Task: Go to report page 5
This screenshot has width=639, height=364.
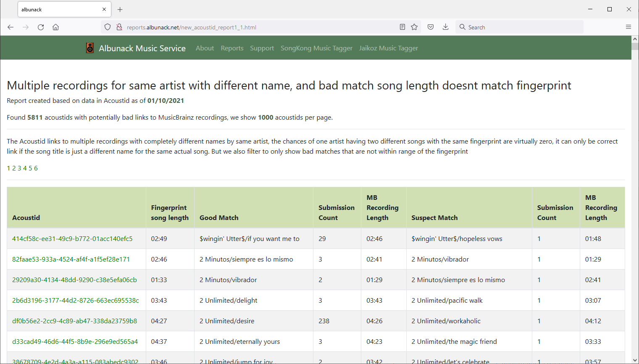Action: coord(30,168)
